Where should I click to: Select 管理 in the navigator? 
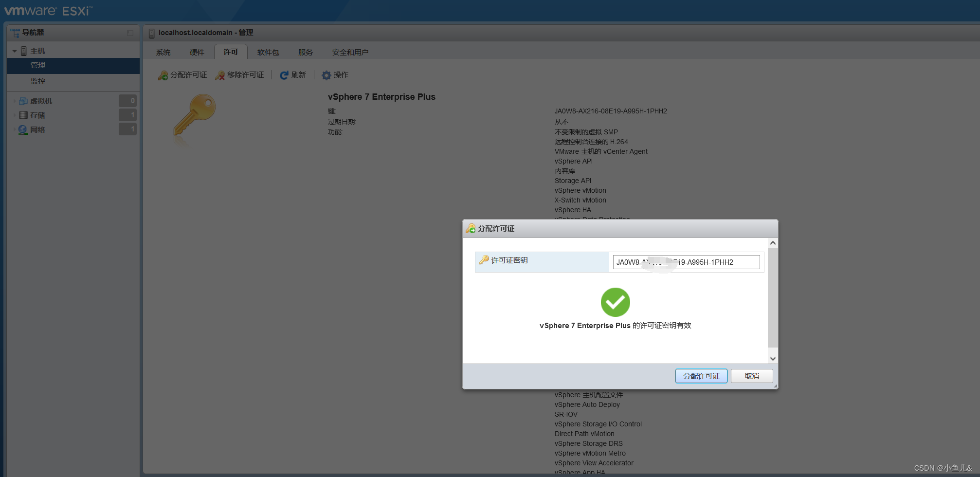tap(73, 66)
